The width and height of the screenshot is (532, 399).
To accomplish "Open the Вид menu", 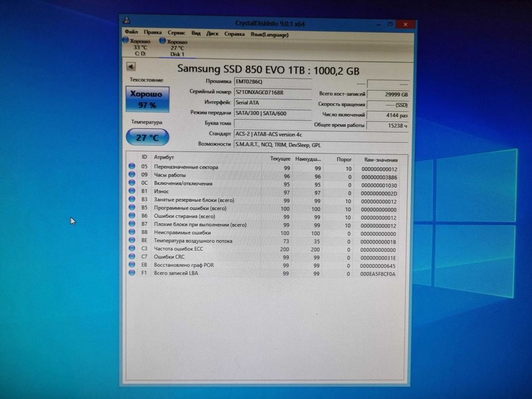I will 196,33.
